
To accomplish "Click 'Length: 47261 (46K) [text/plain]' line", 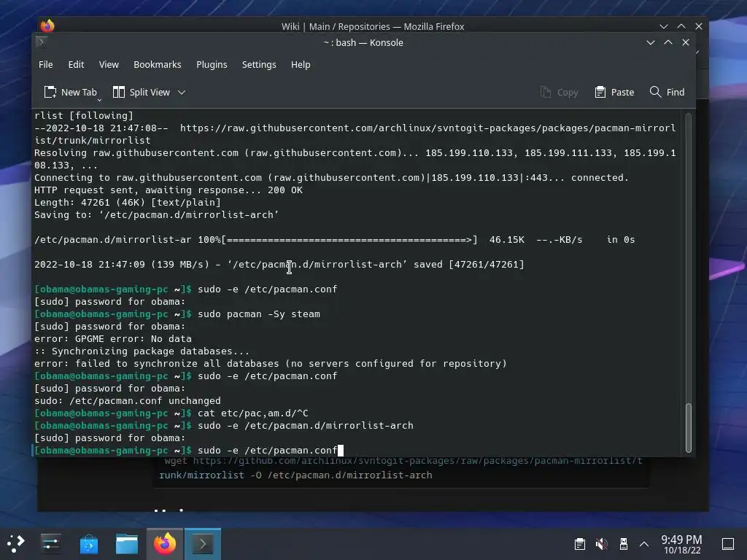I will 128,203.
